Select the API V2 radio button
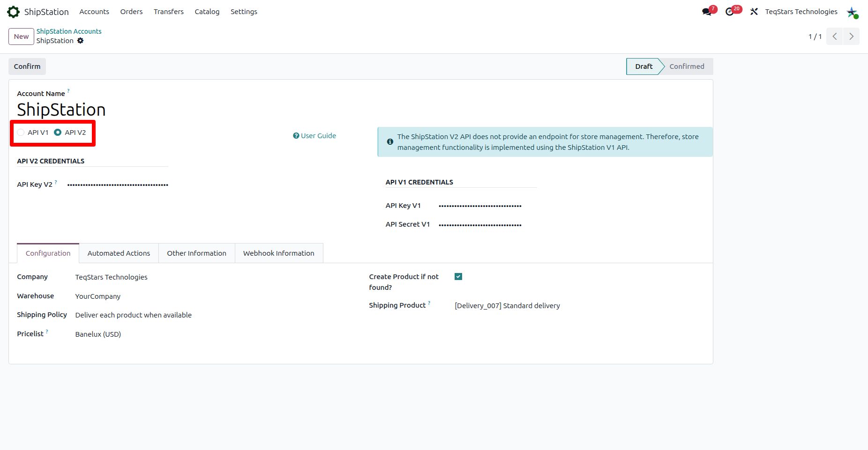This screenshot has width=868, height=450. [x=58, y=133]
